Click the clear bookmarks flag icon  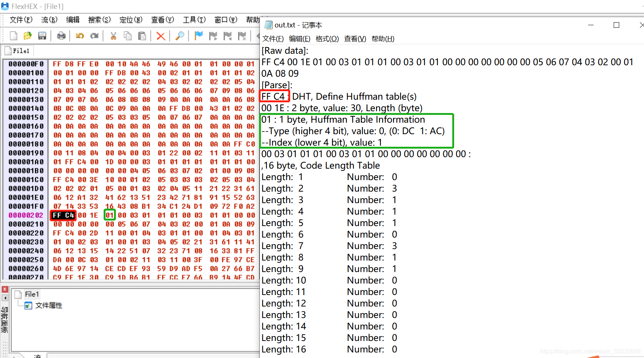(242, 36)
